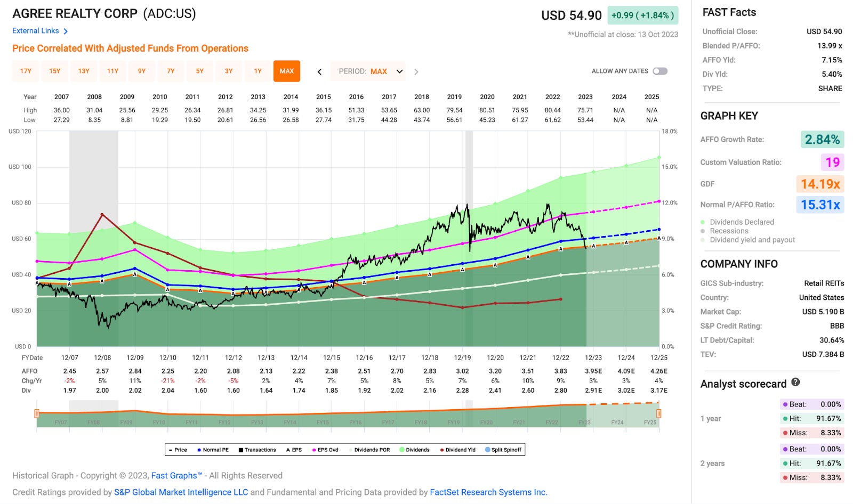Click the External Links text link
This screenshot has height=504, width=853.
coord(36,31)
